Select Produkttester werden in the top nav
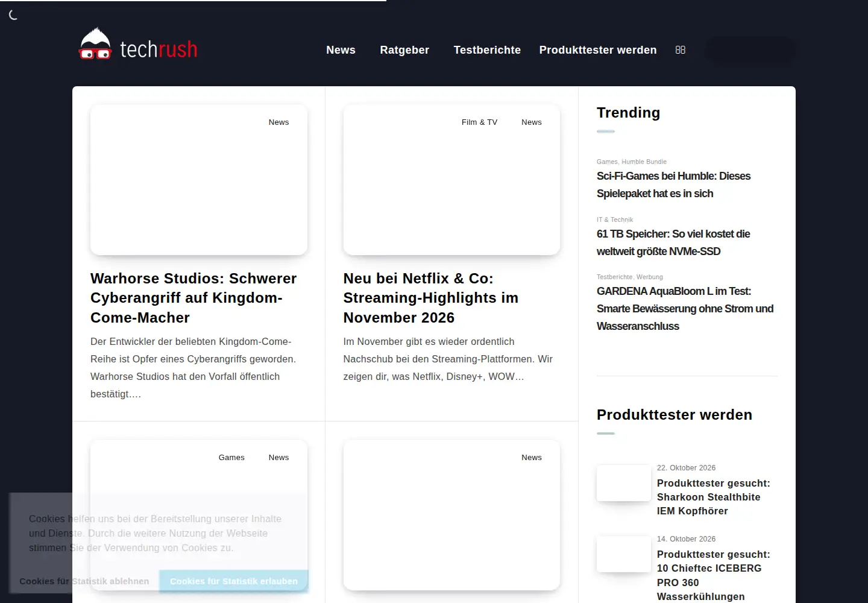Image resolution: width=868 pixels, height=603 pixels. click(x=598, y=50)
